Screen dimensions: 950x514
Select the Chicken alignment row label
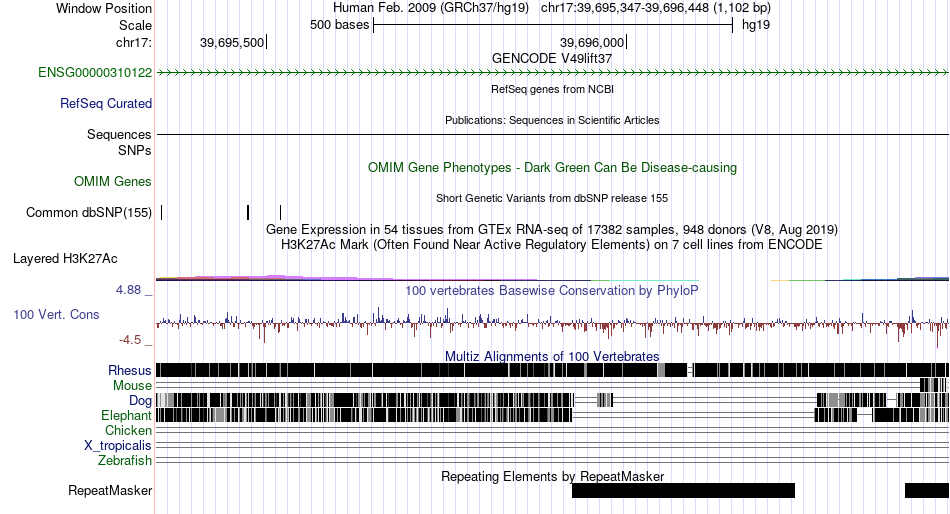coord(128,430)
